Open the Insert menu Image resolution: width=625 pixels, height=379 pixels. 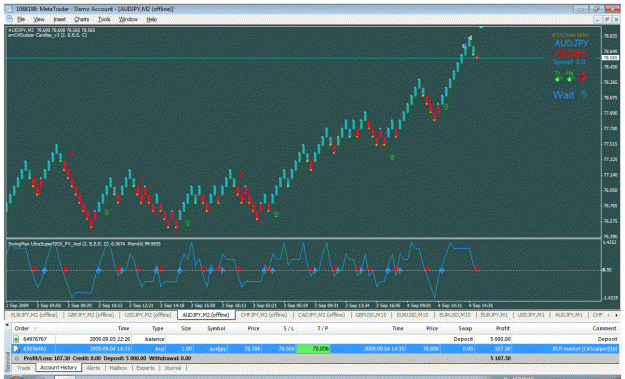[60, 19]
